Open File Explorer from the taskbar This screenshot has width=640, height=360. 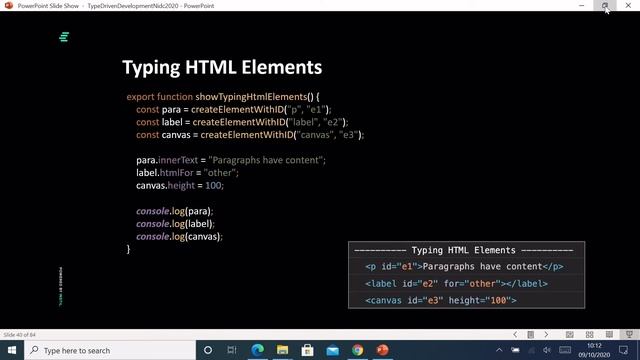(x=282, y=350)
